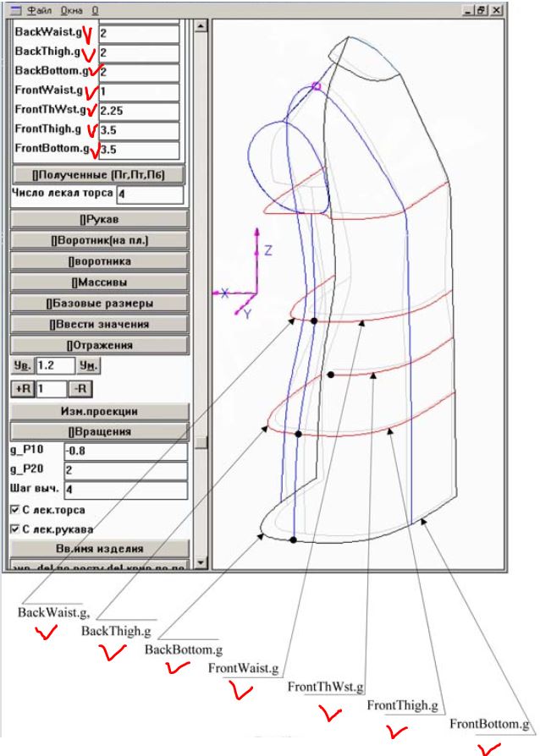The width and height of the screenshot is (540, 756).
Task: Click the panel scrollbar down arrow
Action: pyautogui.click(x=201, y=562)
